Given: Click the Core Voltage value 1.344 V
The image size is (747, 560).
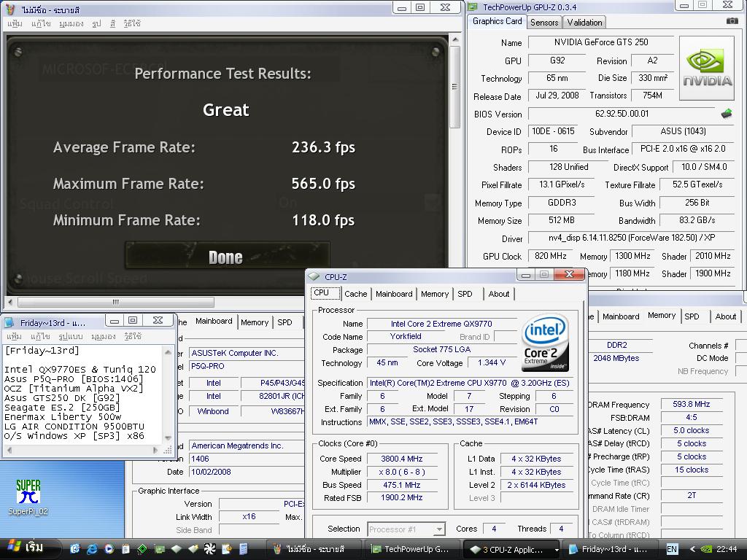Looking at the screenshot, I should coord(491,362).
